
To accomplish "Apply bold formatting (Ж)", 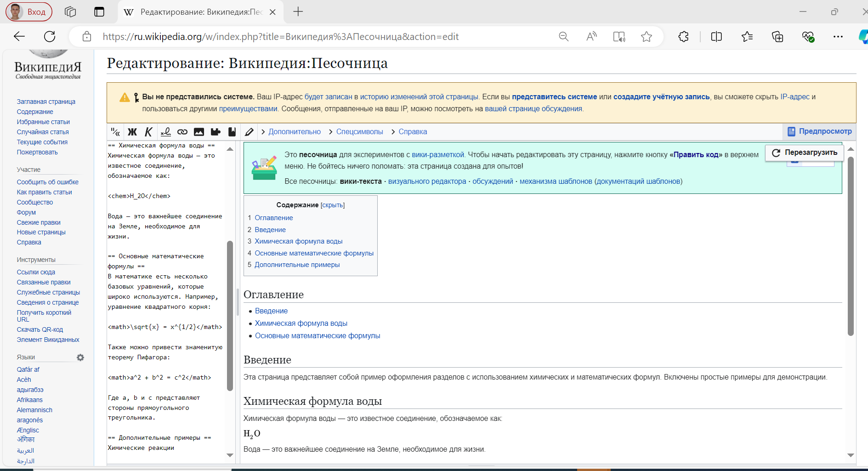I will (x=132, y=132).
